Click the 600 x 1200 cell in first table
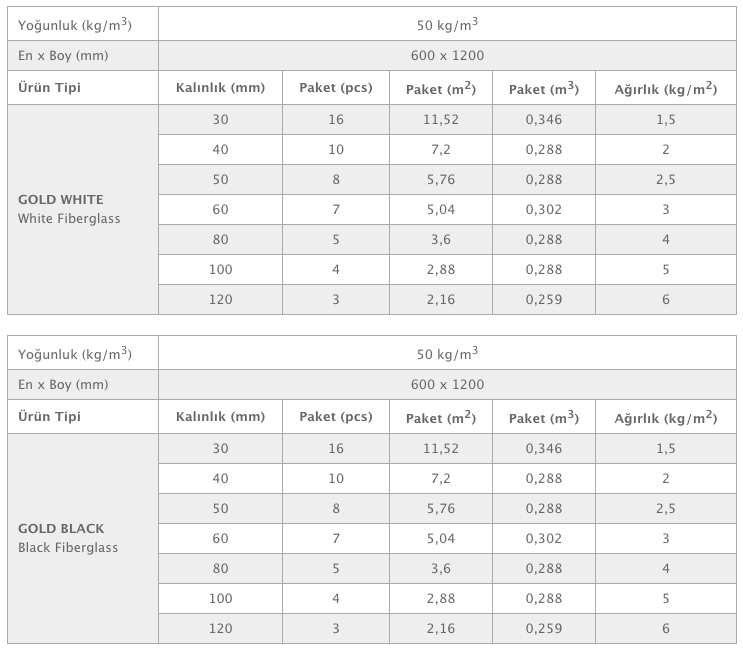Image resolution: width=743 pixels, height=652 pixels. click(447, 55)
